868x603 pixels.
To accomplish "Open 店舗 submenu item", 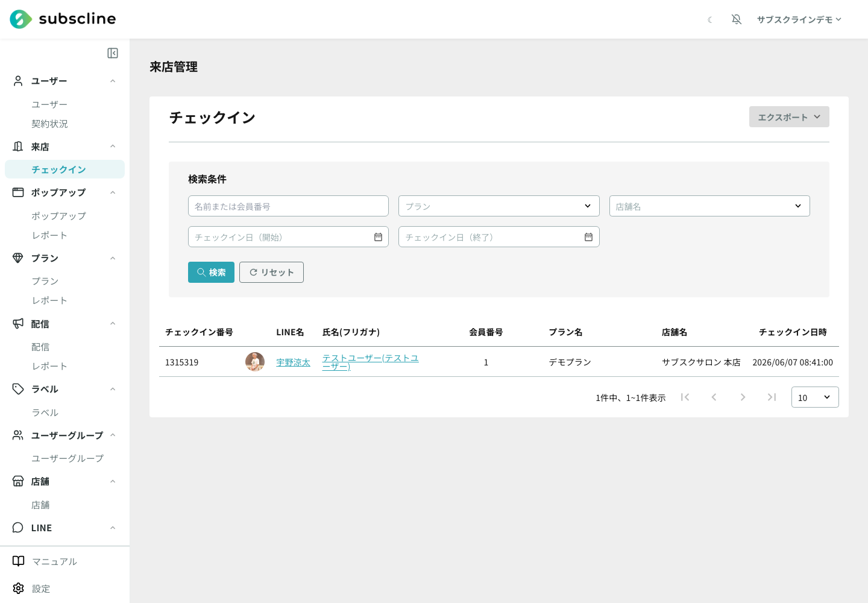I will click(x=40, y=505).
